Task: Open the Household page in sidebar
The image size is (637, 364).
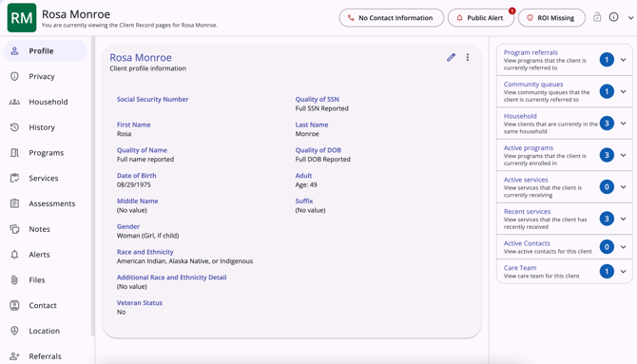Action: pos(46,102)
